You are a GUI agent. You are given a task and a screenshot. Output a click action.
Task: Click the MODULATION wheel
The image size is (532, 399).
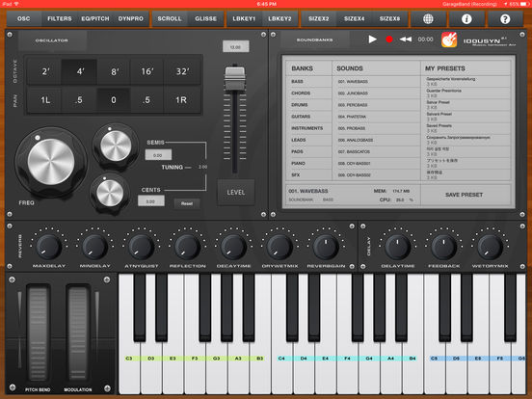(x=78, y=333)
